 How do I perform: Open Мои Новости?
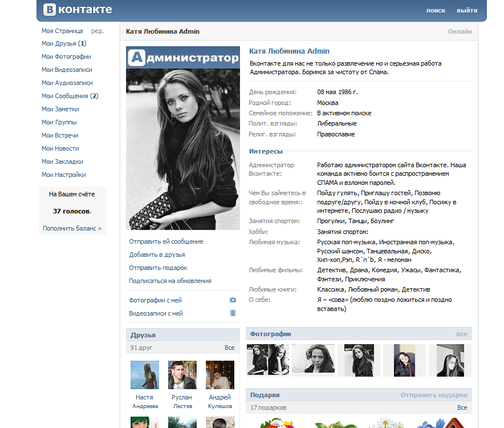coord(60,148)
